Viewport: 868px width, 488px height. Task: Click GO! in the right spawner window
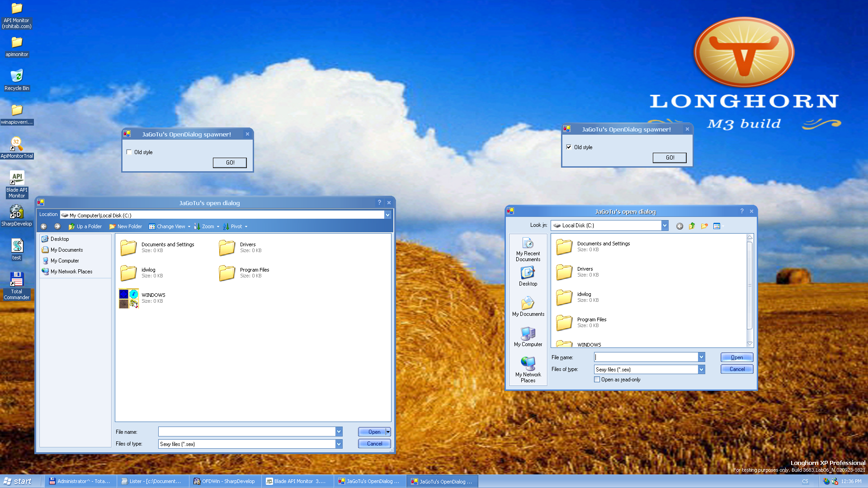click(670, 158)
